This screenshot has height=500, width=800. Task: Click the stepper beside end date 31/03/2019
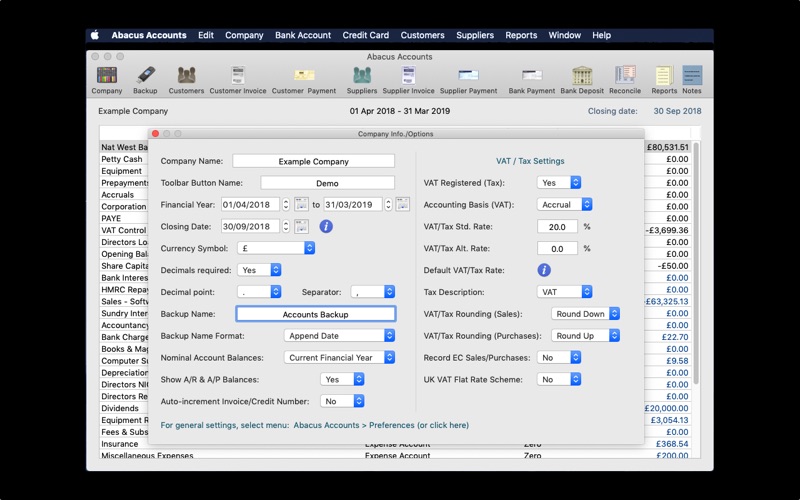[x=388, y=205]
